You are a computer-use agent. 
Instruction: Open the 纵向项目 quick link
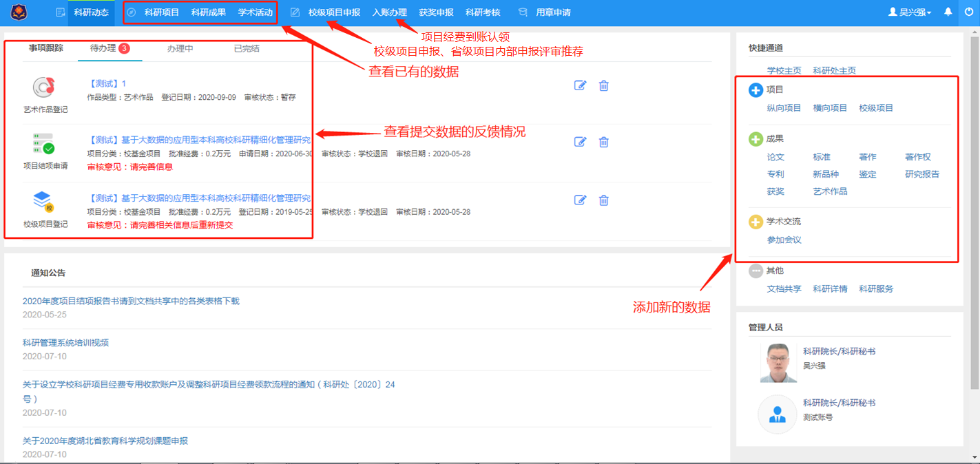pyautogui.click(x=784, y=108)
